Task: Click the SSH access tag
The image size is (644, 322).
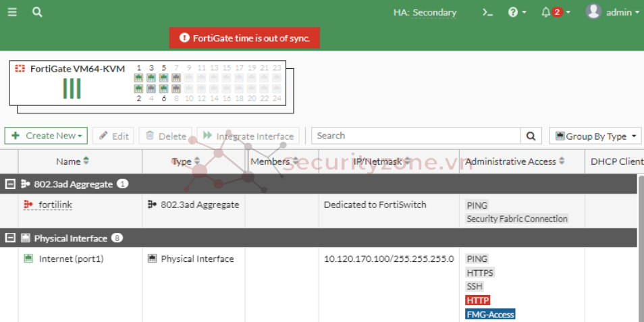Action: 475,286
